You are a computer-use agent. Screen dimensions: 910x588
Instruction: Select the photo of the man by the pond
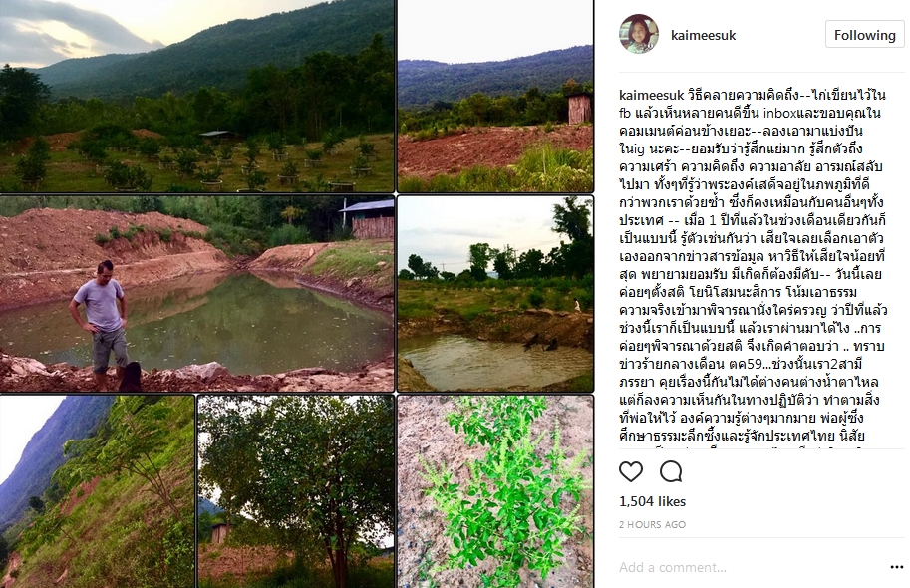coord(196,294)
